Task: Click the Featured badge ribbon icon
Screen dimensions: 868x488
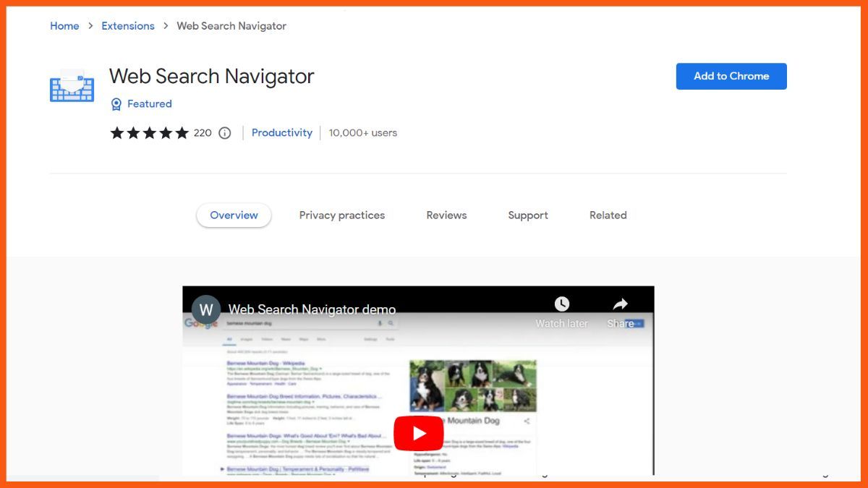Action: (x=116, y=104)
